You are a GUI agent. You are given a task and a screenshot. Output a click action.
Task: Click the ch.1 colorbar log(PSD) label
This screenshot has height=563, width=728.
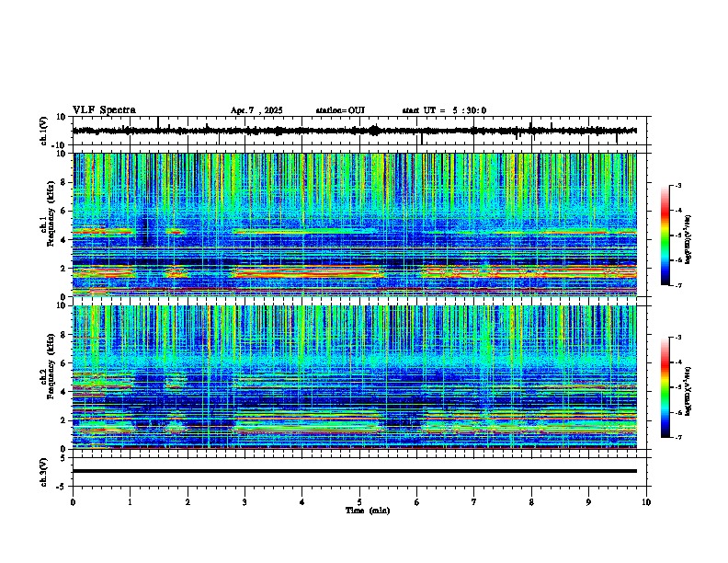688,240
